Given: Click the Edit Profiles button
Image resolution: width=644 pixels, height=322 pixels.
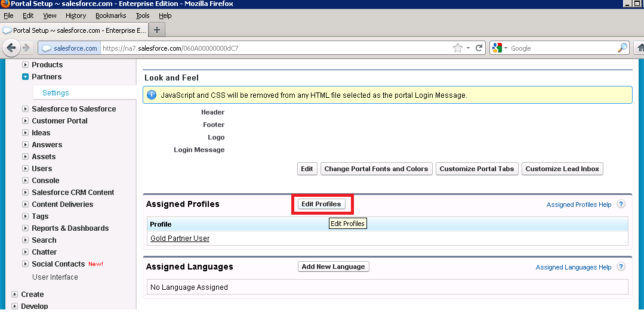Looking at the screenshot, I should point(321,204).
